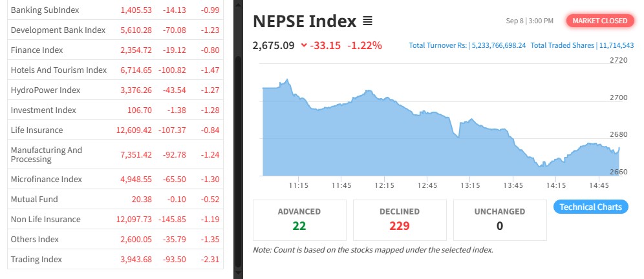Open the Development Bank Index
The width and height of the screenshot is (644, 279).
point(58,30)
